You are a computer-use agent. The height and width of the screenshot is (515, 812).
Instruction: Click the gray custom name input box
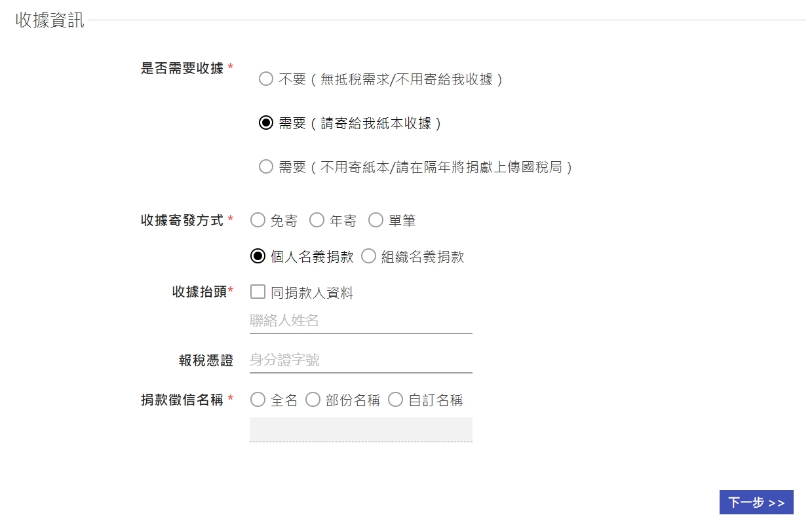tap(360, 429)
